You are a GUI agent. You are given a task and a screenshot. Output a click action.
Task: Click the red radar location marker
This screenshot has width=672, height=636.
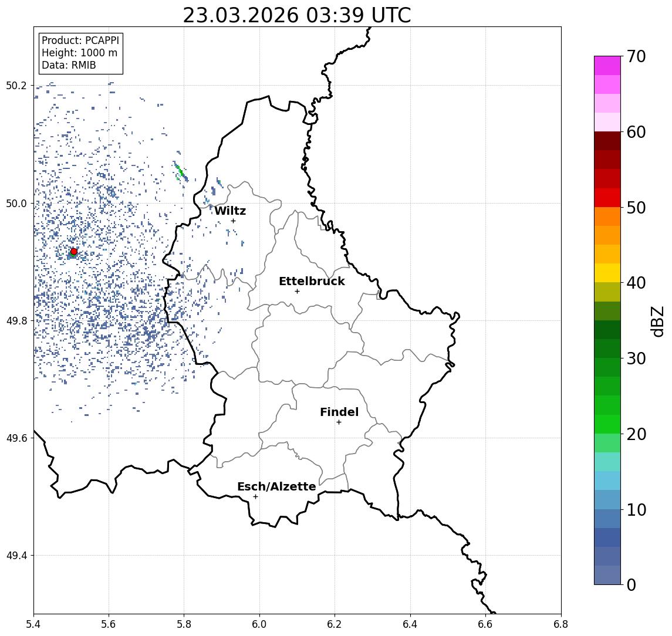pos(74,252)
